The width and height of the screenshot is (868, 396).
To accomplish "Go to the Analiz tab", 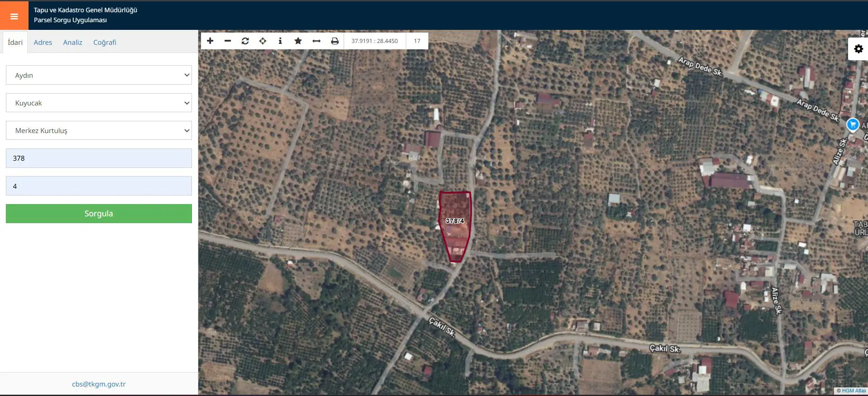I will 73,42.
